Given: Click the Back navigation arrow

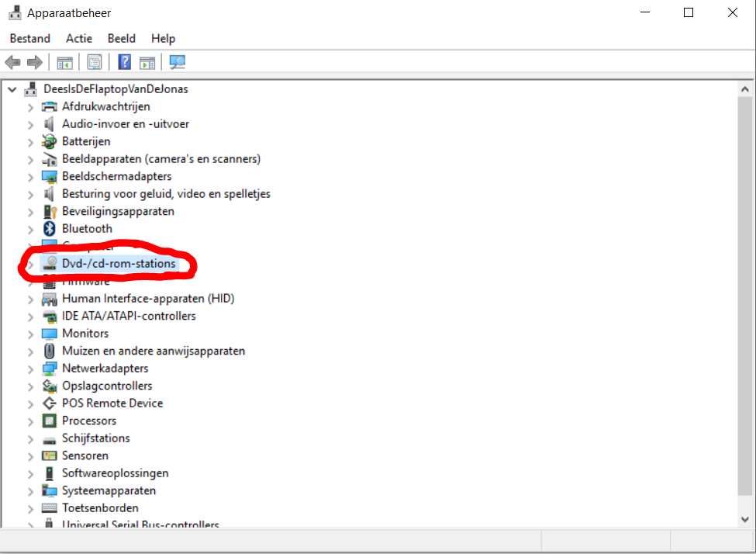Looking at the screenshot, I should click(12, 62).
